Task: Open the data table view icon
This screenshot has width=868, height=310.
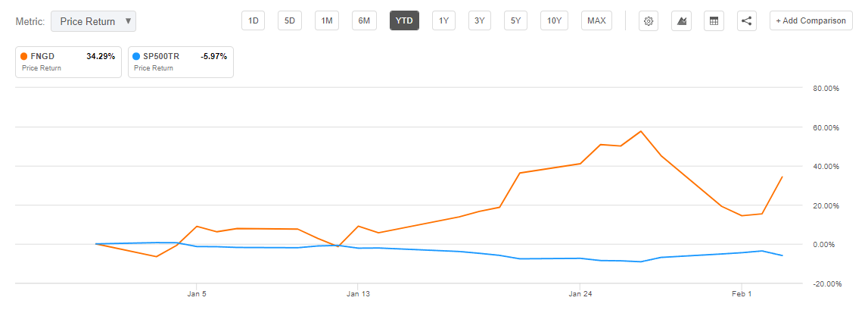Action: click(714, 21)
